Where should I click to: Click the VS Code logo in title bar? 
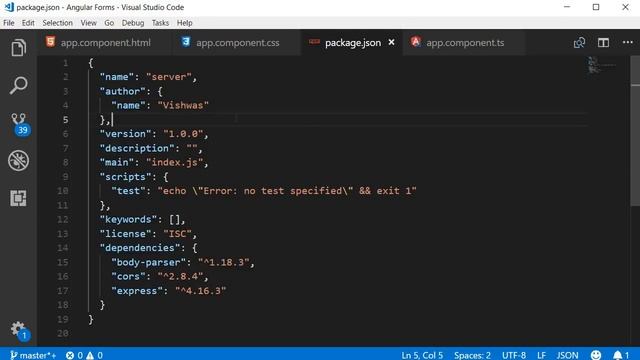pos(9,7)
